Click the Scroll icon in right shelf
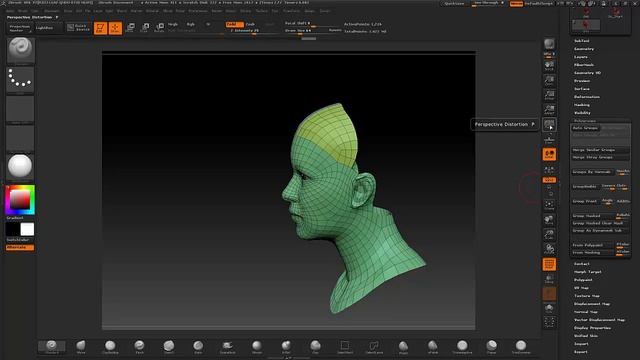Viewport: 640px width, 360px height. pyautogui.click(x=549, y=66)
